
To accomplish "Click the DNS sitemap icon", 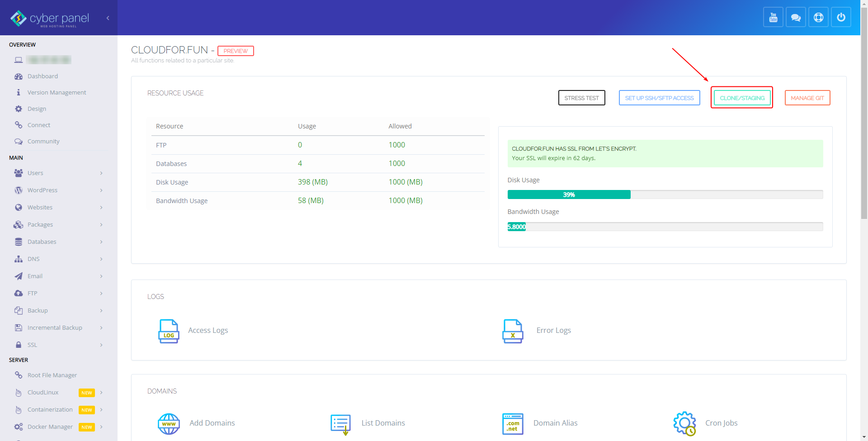I will [x=19, y=259].
